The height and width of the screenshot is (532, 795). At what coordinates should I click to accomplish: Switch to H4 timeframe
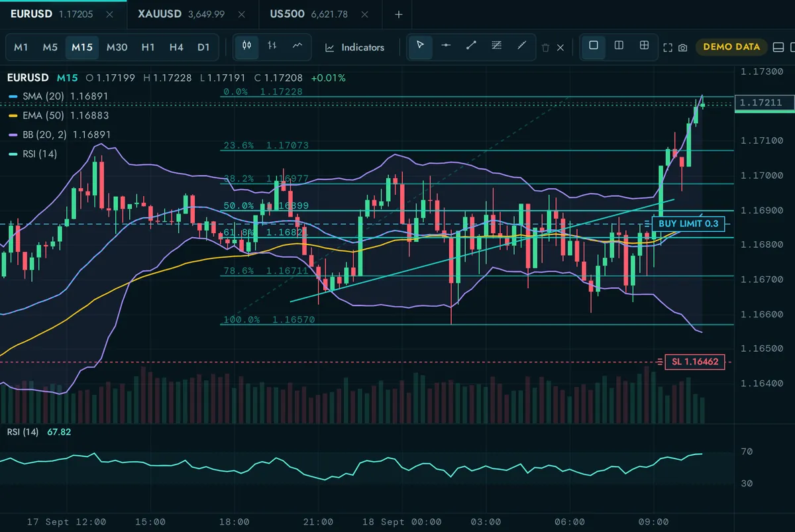tap(176, 47)
